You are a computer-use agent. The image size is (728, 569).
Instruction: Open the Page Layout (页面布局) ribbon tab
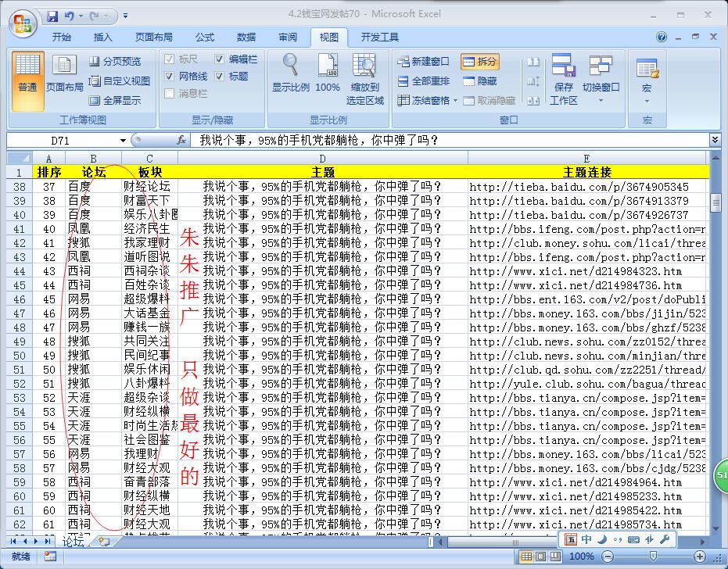pos(154,38)
